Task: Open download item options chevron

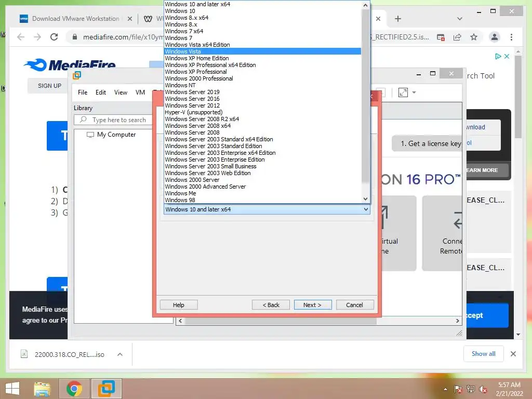Action: (x=120, y=354)
